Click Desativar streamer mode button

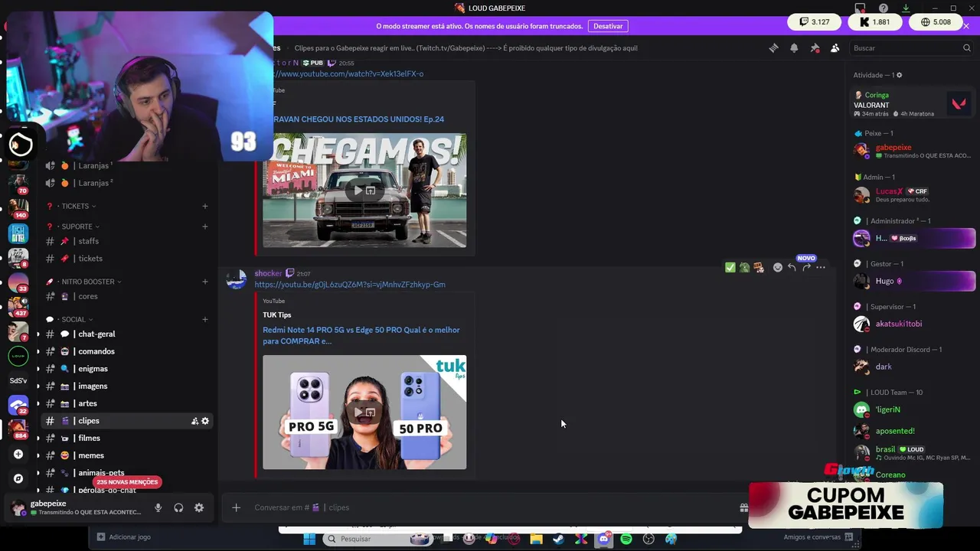click(x=608, y=26)
